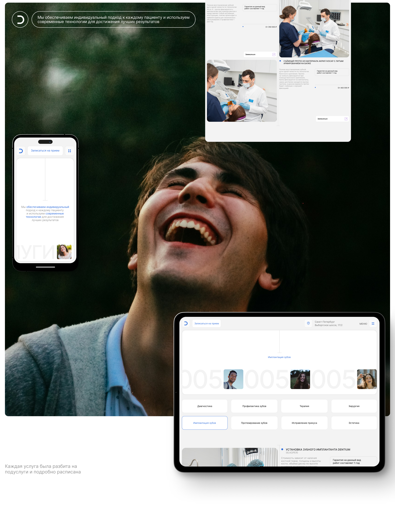Select the Имплантация зубов category tab
The image size is (395, 532).
click(x=205, y=423)
